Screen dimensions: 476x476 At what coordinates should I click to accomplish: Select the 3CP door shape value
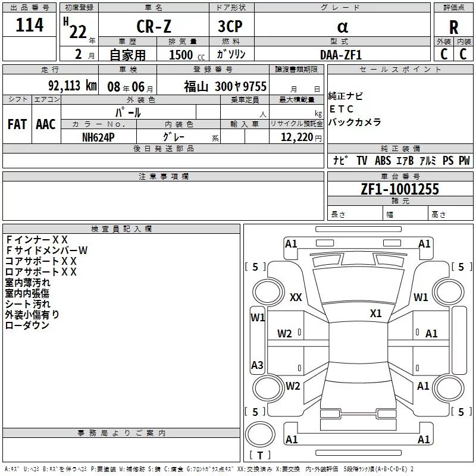point(231,27)
